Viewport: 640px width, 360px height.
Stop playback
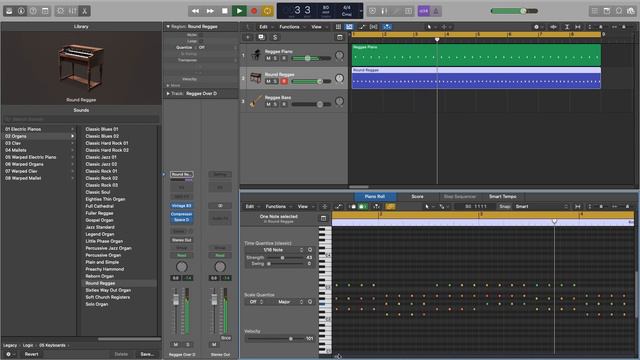tap(224, 11)
